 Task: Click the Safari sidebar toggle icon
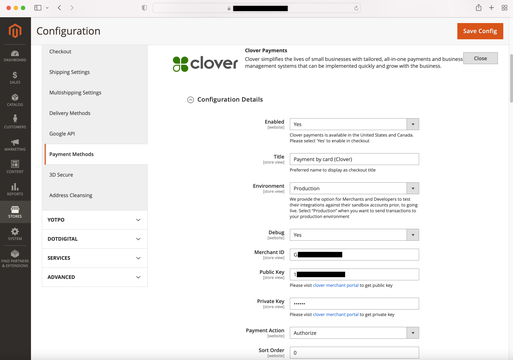coord(38,8)
